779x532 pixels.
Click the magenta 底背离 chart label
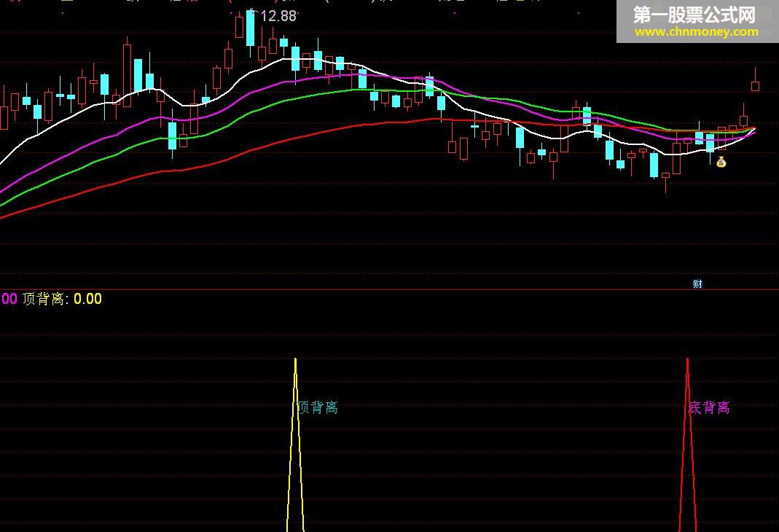pyautogui.click(x=709, y=407)
